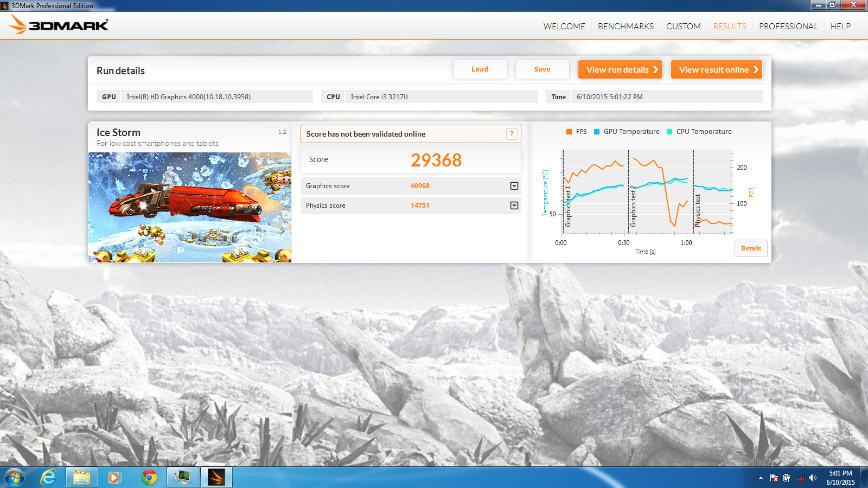
Task: Open Windows Explorer folder from taskbar
Action: (x=82, y=477)
